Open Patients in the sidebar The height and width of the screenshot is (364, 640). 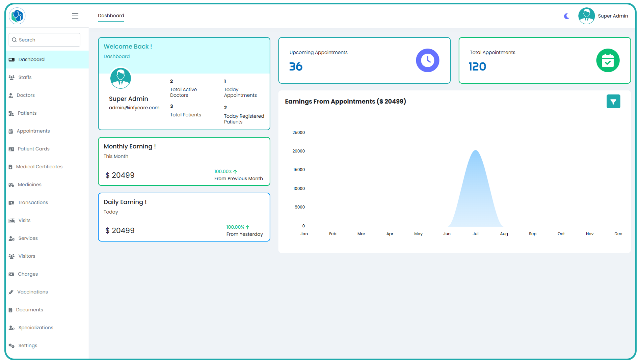click(47, 113)
